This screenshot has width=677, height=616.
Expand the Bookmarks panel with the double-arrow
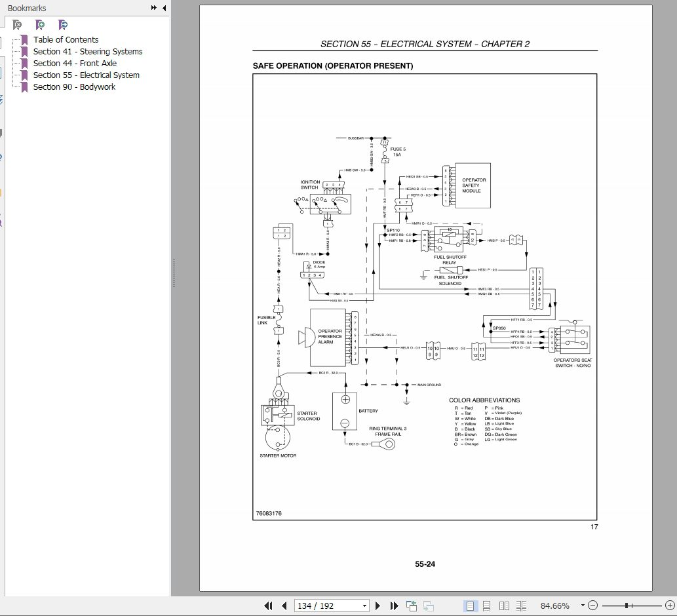154,8
